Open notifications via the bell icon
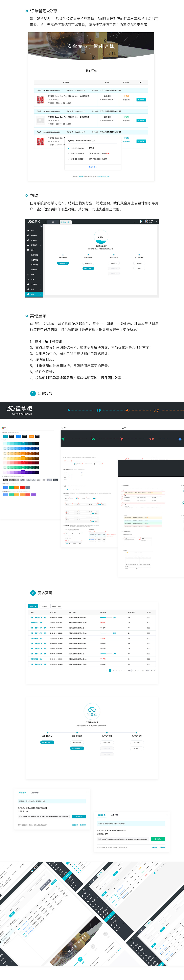Image resolution: width=184 pixels, height=980 pixels. click(141, 221)
